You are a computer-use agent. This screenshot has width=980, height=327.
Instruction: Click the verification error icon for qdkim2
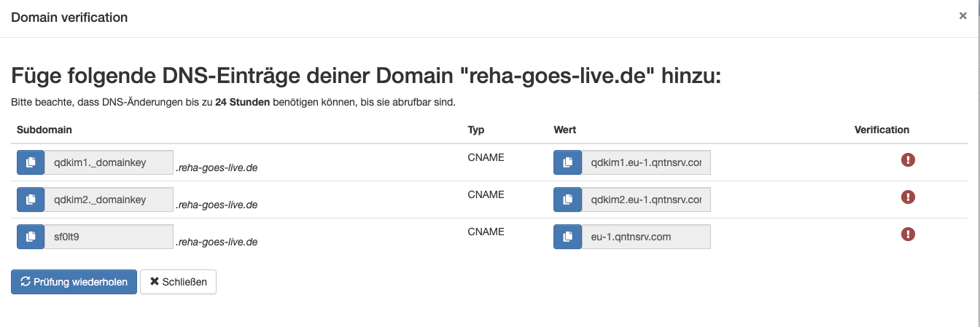pyautogui.click(x=908, y=197)
